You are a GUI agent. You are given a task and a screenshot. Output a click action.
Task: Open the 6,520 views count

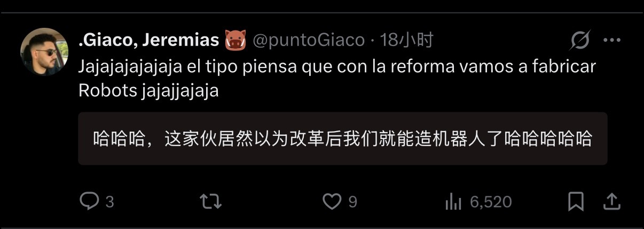click(x=491, y=202)
